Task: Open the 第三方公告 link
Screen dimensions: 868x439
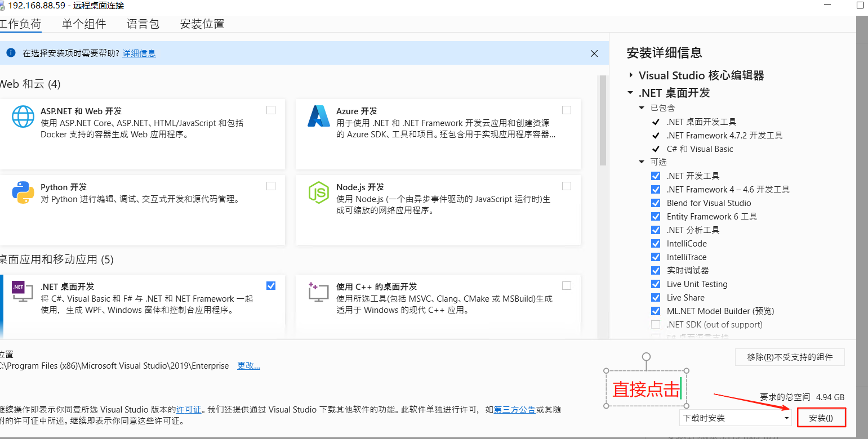Action: tap(515, 410)
